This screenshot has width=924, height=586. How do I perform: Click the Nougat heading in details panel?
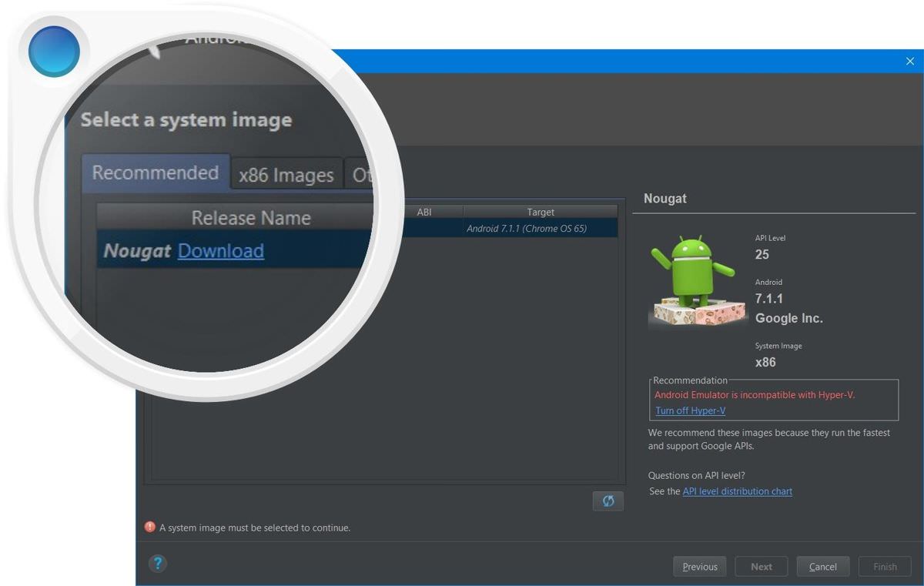click(665, 199)
